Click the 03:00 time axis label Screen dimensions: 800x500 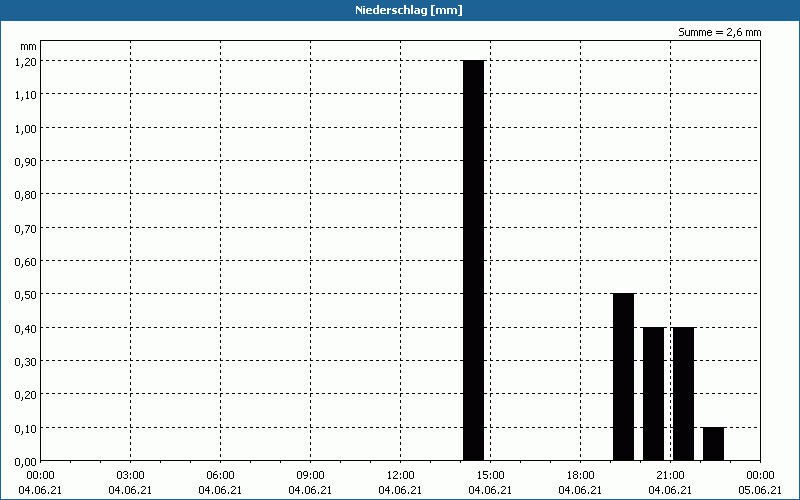point(130,476)
